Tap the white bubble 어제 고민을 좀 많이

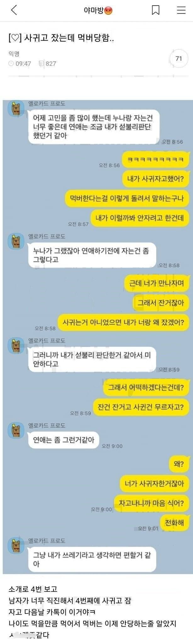click(x=93, y=127)
